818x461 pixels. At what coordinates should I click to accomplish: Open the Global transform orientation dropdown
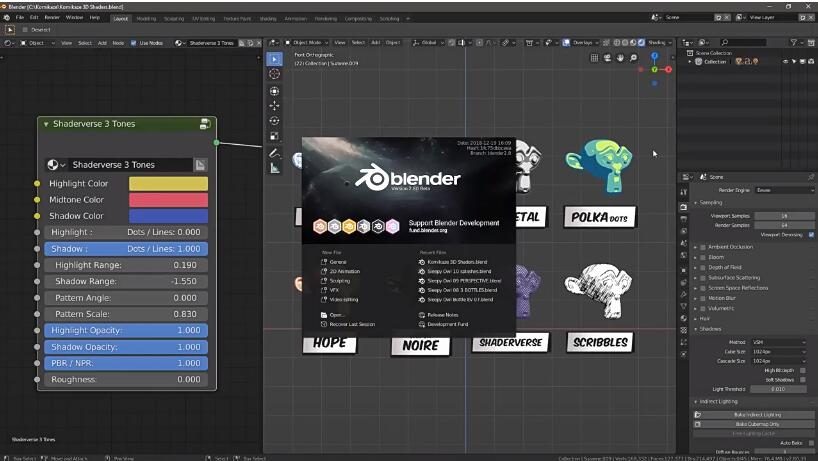tap(428, 43)
